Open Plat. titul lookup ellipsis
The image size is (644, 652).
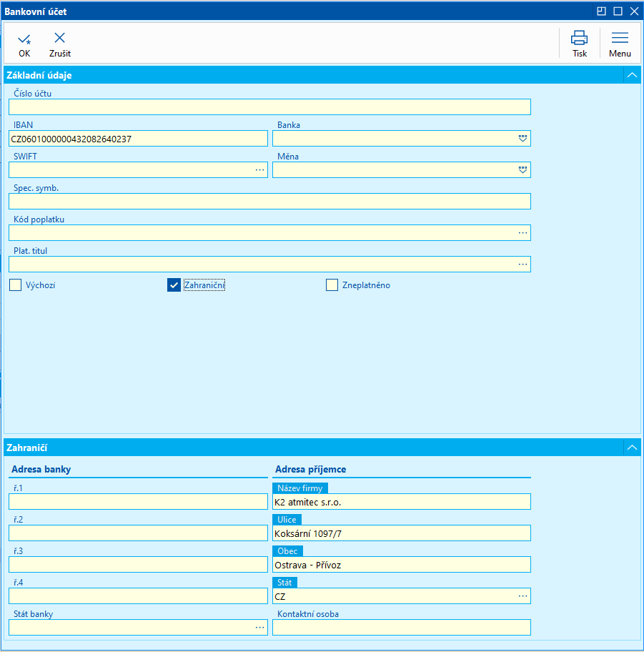click(522, 265)
